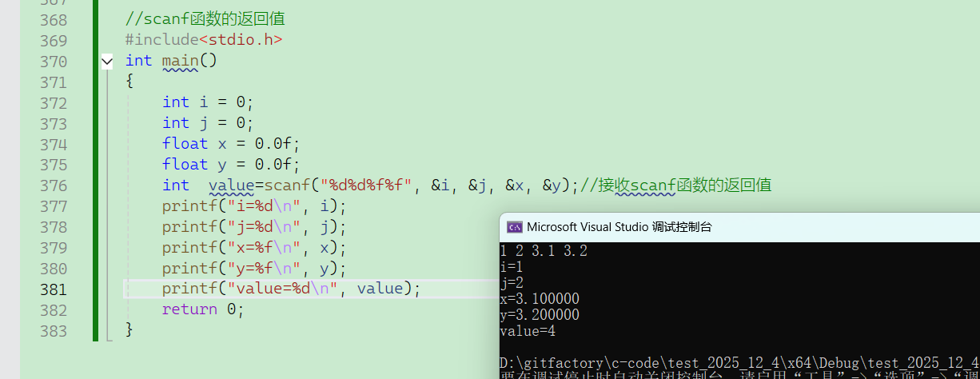Click line number 370 in gutter

pos(54,61)
